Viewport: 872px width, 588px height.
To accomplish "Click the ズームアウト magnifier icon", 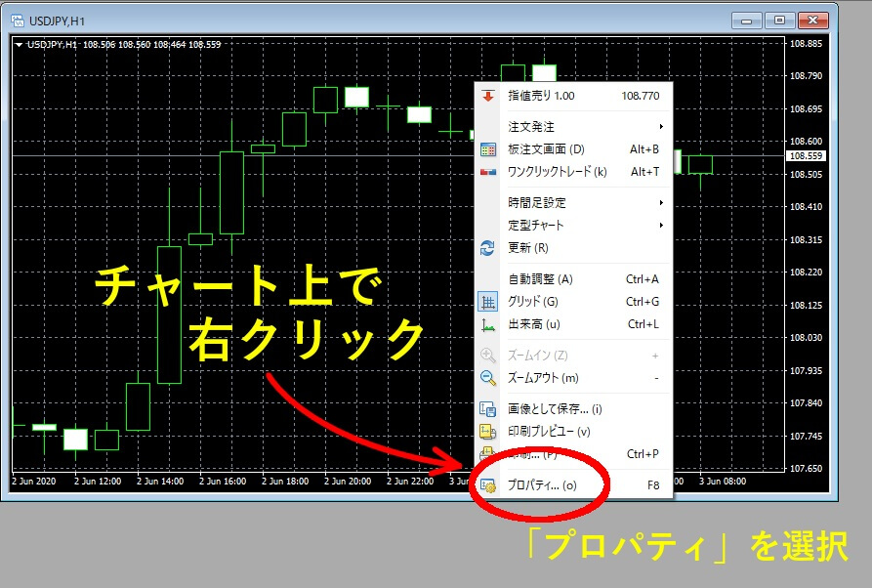I will click(488, 378).
